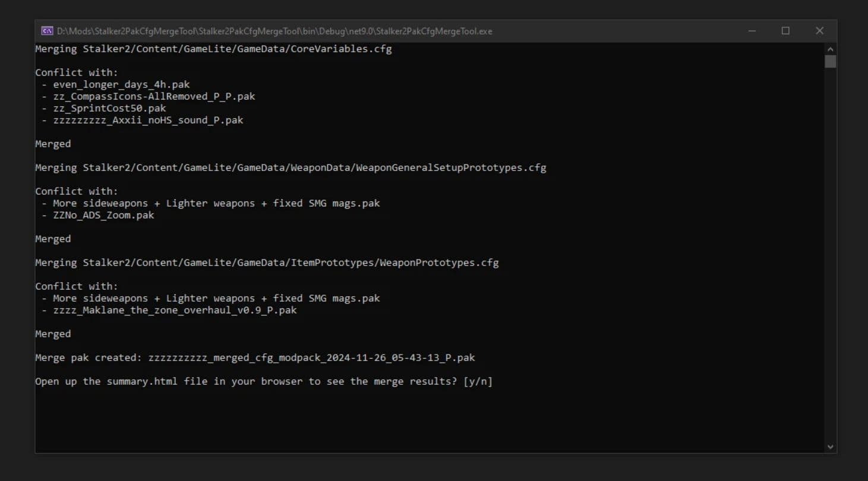The image size is (868, 481).
Task: Click the scrollbar up arrow
Action: pyautogui.click(x=831, y=50)
